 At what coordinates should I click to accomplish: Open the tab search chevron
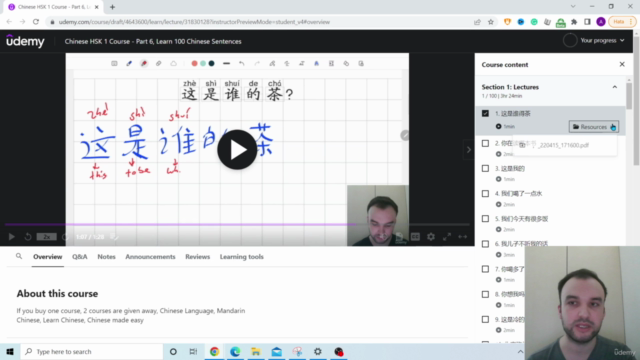tap(573, 7)
